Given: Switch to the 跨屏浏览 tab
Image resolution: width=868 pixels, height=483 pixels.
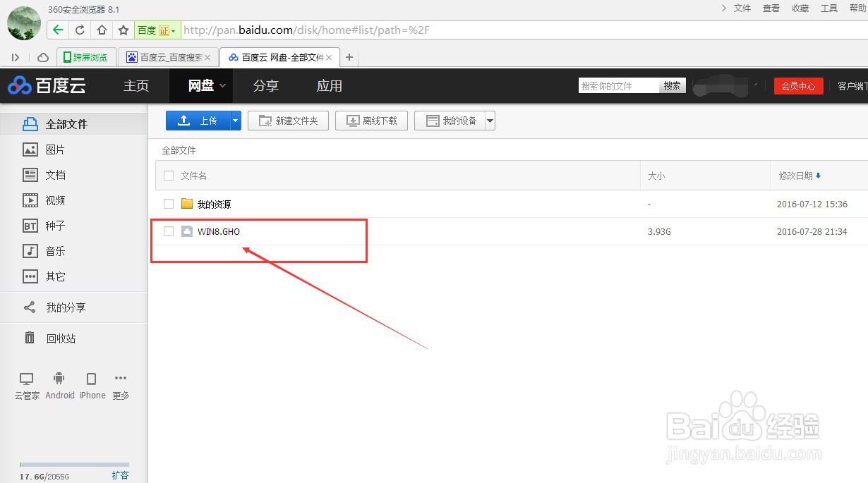Looking at the screenshot, I should click(86, 57).
